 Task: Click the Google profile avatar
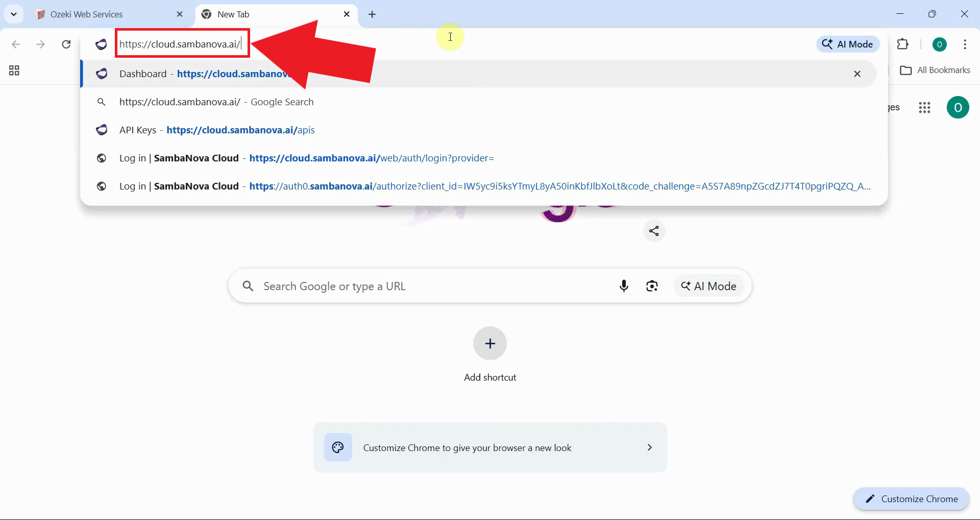click(958, 107)
